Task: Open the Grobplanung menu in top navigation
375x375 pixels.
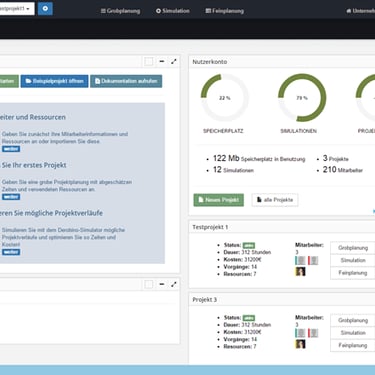Action: 120,11
